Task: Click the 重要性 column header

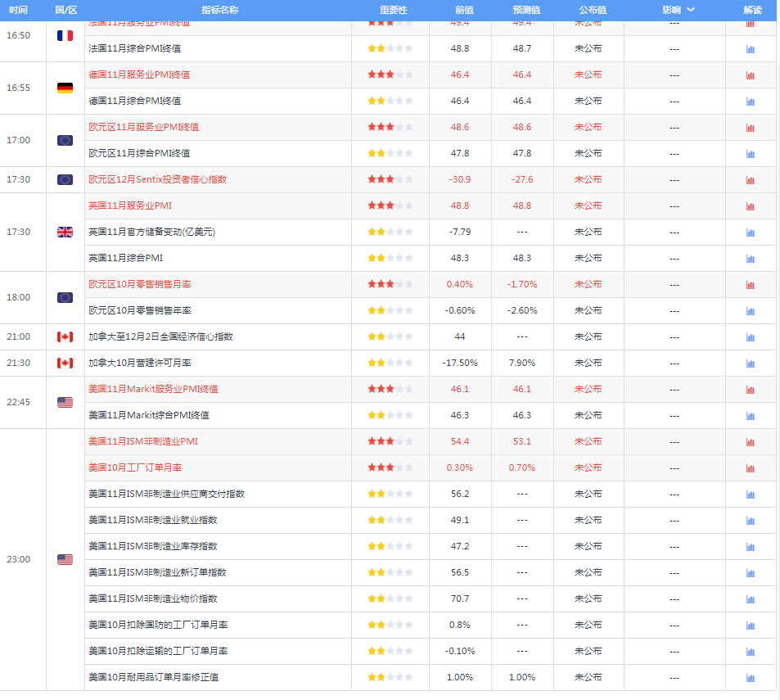Action: click(x=394, y=10)
